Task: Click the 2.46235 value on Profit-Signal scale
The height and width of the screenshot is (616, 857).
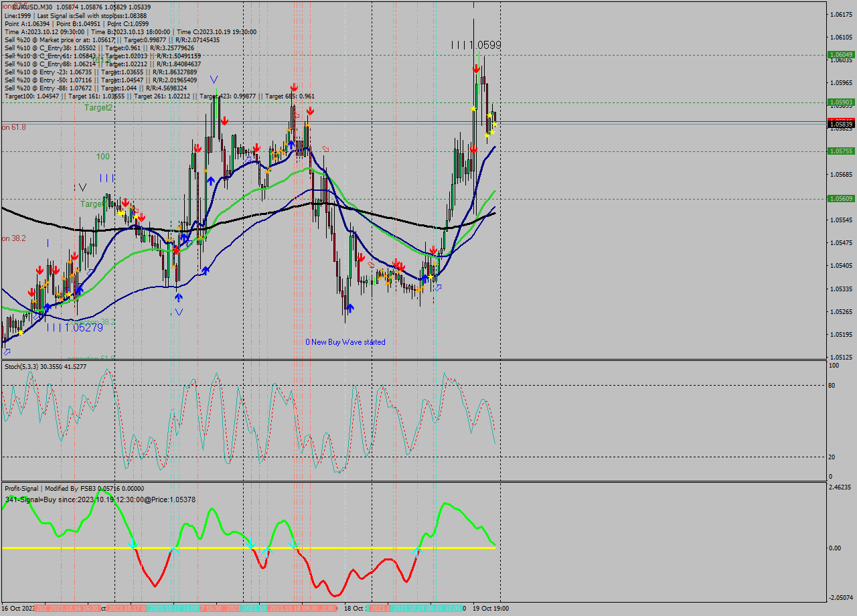Action: (841, 487)
